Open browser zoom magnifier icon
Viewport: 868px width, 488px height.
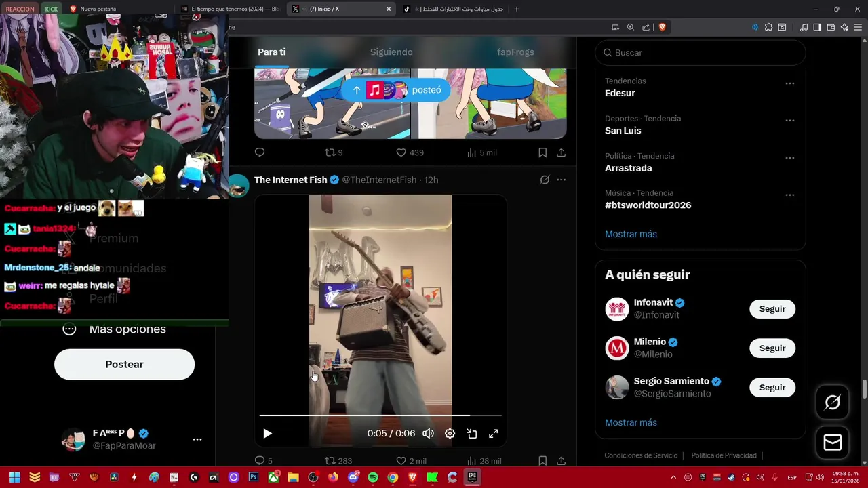[x=631, y=27]
